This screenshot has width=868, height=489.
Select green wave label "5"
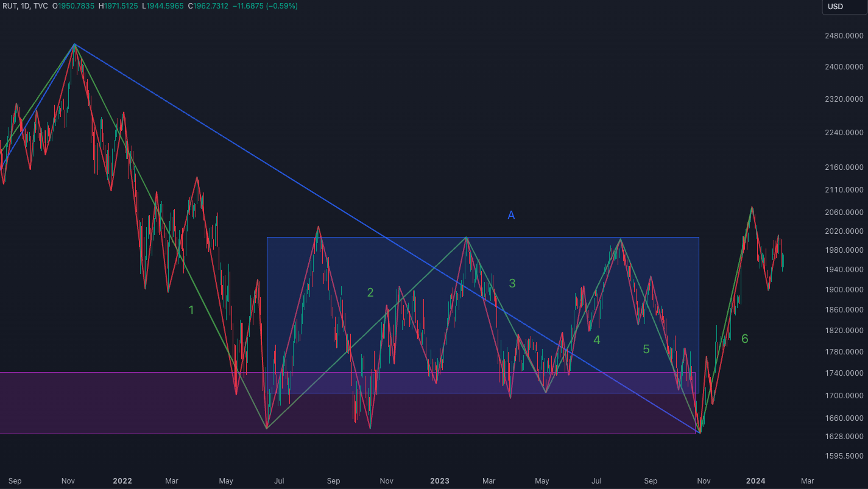pyautogui.click(x=646, y=349)
